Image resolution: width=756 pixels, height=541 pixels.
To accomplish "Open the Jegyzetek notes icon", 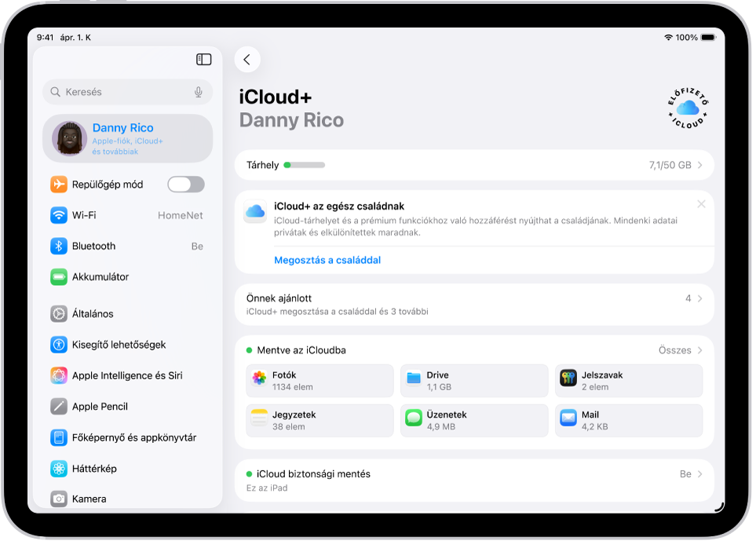I will [259, 418].
